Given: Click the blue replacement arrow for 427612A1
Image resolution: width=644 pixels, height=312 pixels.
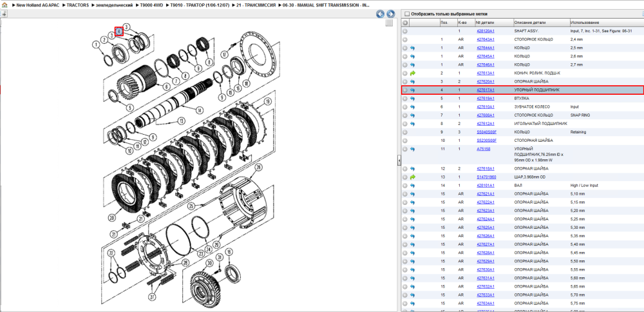Looking at the screenshot, I should (412, 124).
